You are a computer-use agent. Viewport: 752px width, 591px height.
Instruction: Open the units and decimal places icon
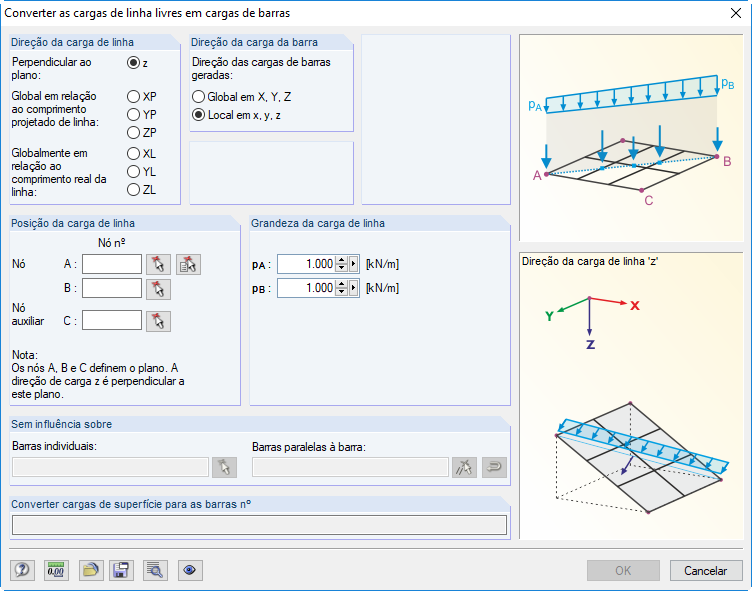[x=55, y=570]
